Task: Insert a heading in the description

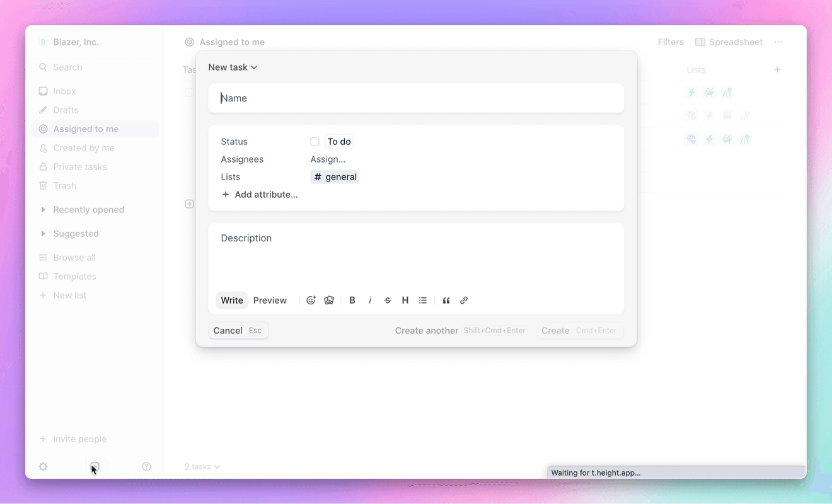Action: (405, 300)
